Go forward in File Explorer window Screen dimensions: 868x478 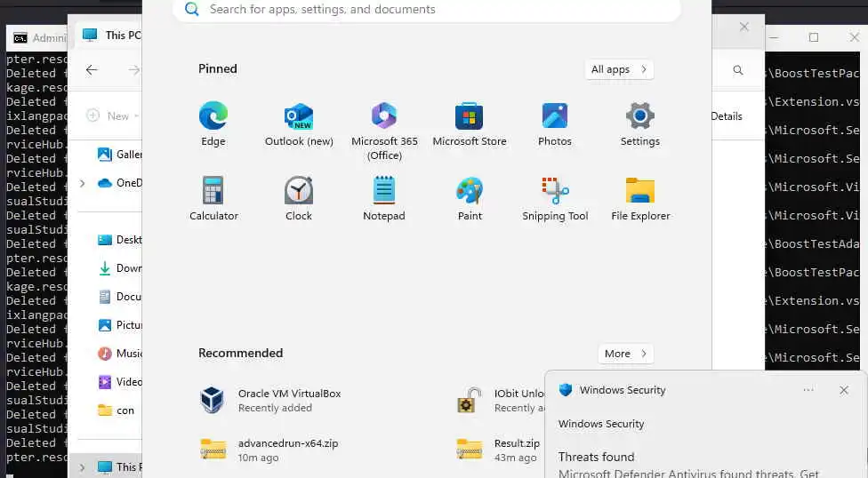tap(134, 69)
